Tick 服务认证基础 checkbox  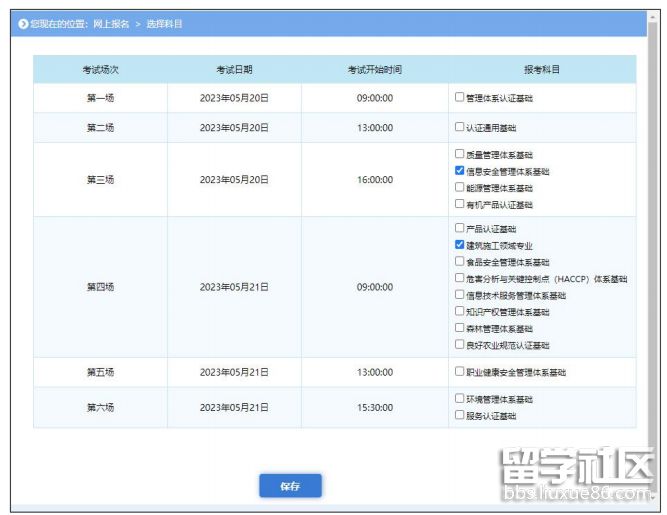click(x=460, y=415)
